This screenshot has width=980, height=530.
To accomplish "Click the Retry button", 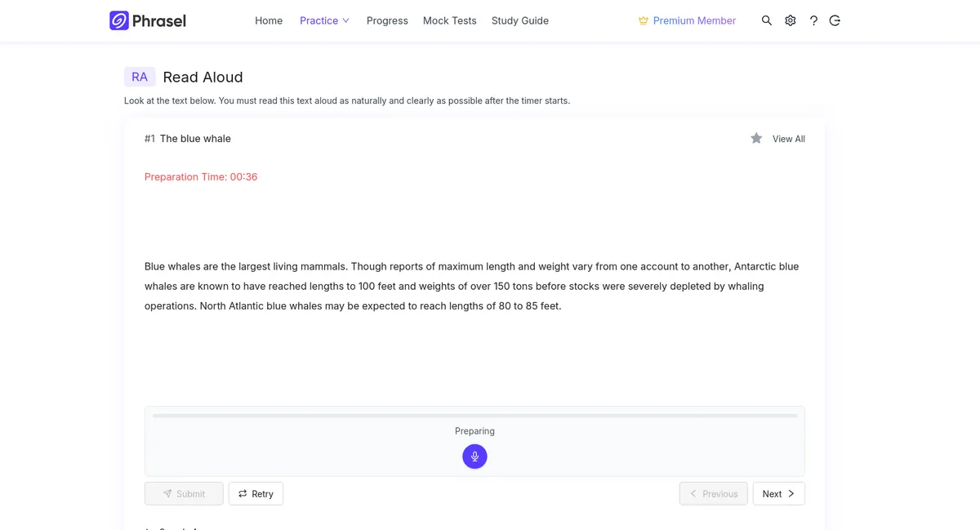I will 256,493.
